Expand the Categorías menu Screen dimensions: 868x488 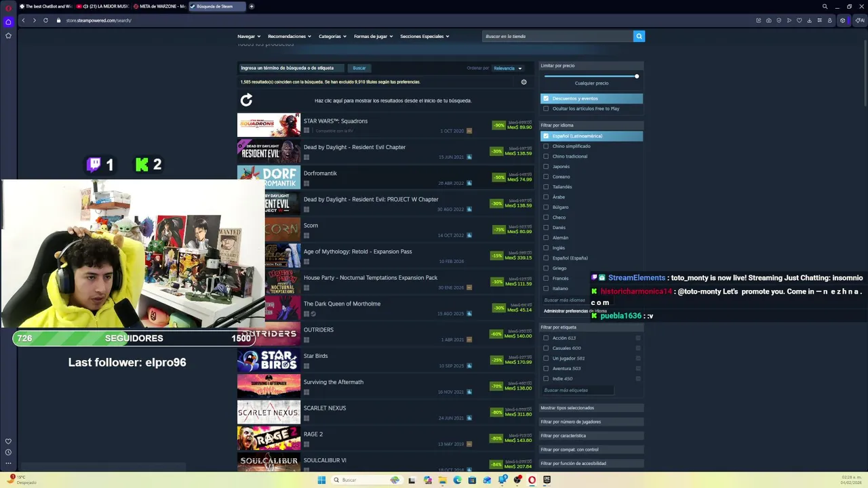tap(332, 36)
